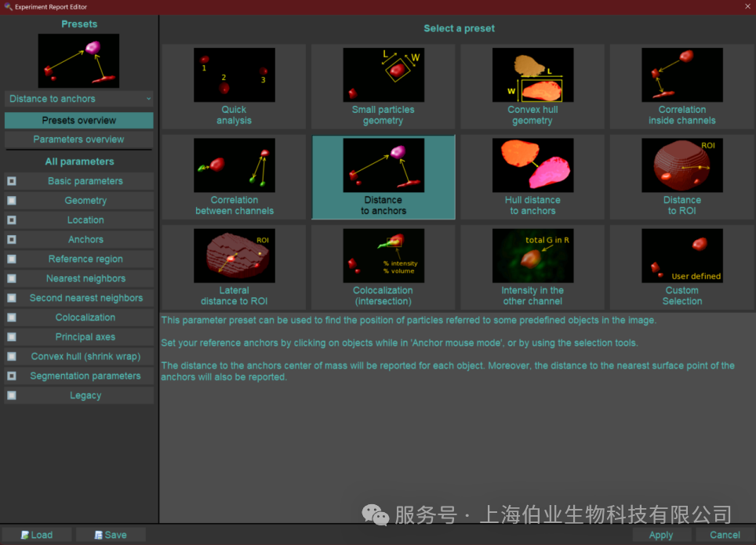Open the Distance to anchors preset dropdown
The image size is (756, 545).
(79, 99)
